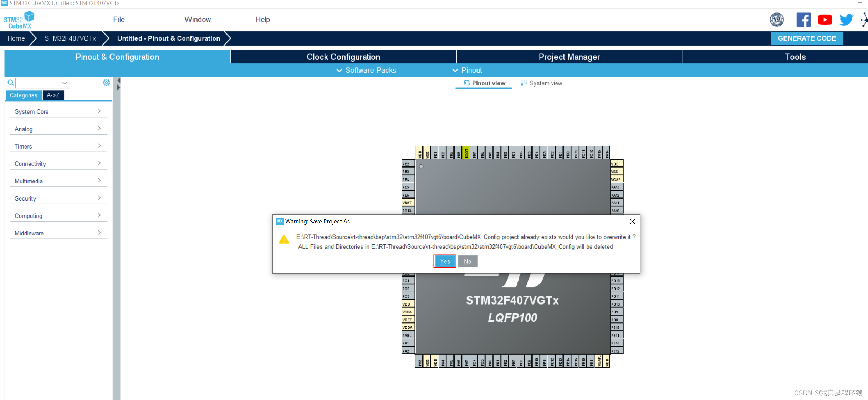The height and width of the screenshot is (400, 868).
Task: Select the Categories tab
Action: 24,95
